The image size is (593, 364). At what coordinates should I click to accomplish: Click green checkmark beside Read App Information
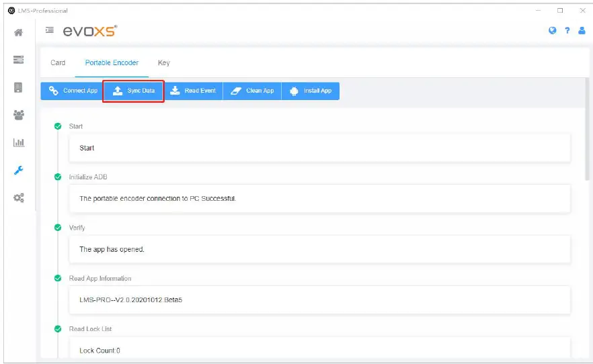point(58,278)
